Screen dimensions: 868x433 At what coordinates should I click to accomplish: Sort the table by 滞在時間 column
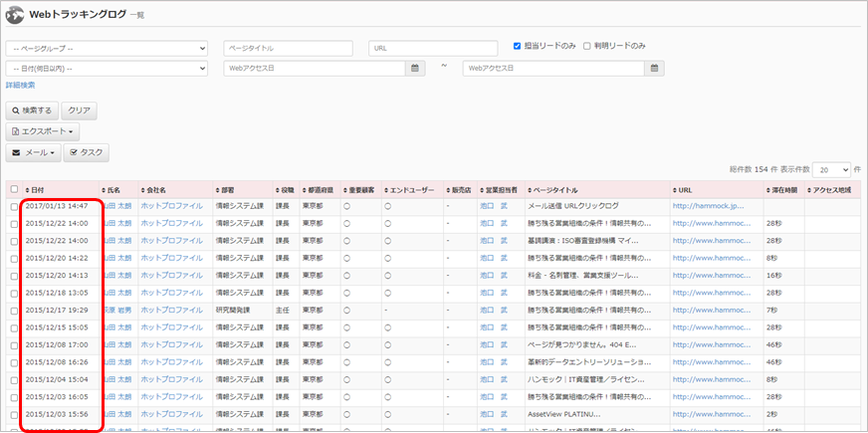(x=781, y=190)
